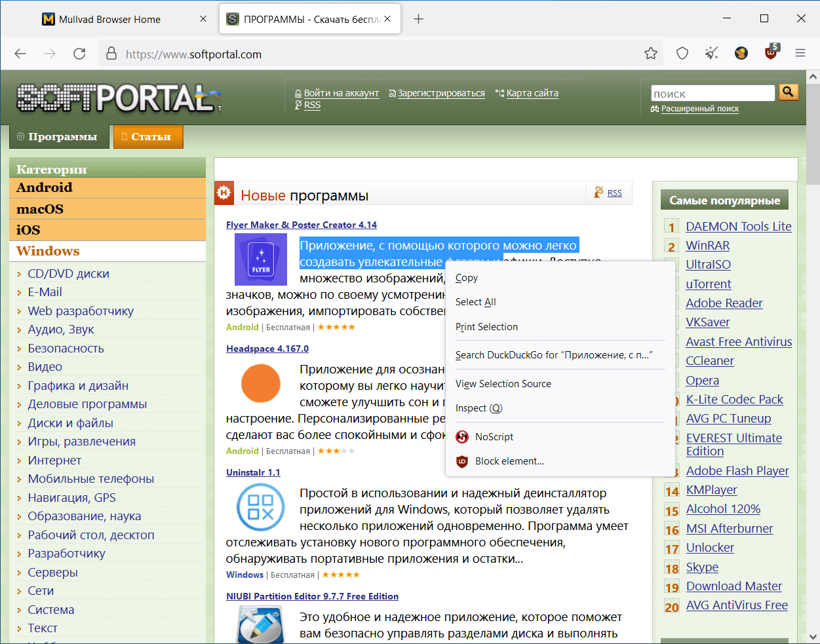Click Print Selection menu entry
820x644 pixels.
pyautogui.click(x=486, y=327)
